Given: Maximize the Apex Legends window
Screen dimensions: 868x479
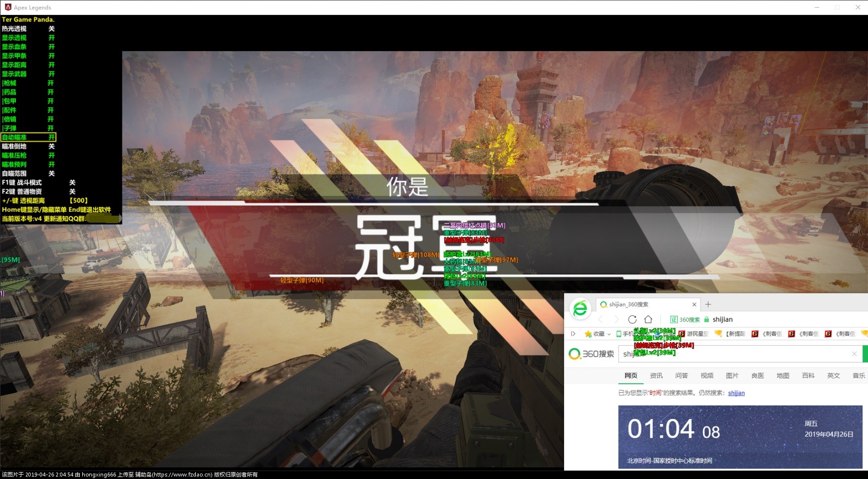Looking at the screenshot, I should (837, 7).
